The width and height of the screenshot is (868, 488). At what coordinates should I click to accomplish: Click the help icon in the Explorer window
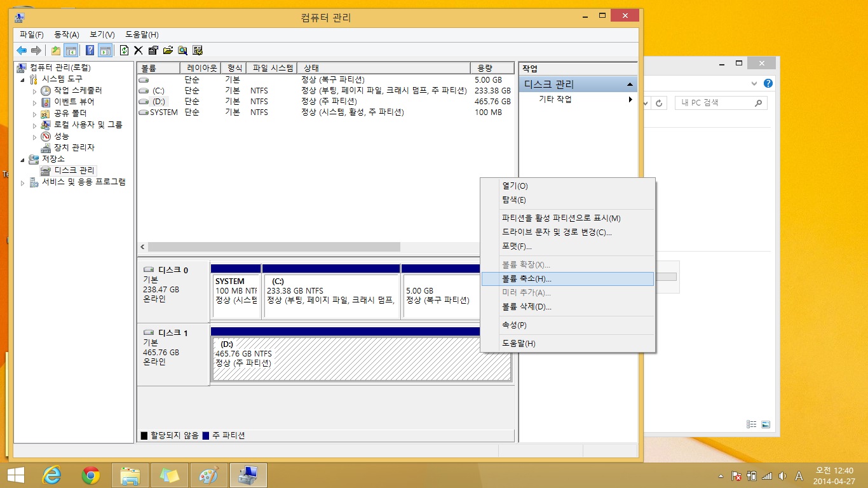[x=768, y=83]
